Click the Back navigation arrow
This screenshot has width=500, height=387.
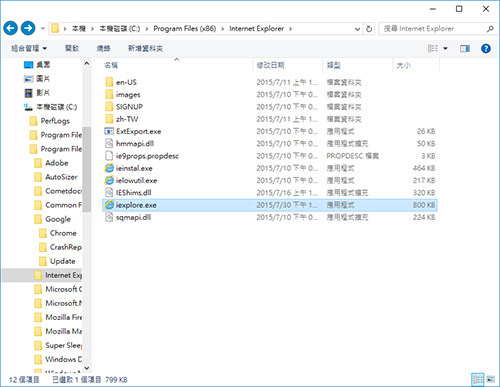tap(11, 28)
